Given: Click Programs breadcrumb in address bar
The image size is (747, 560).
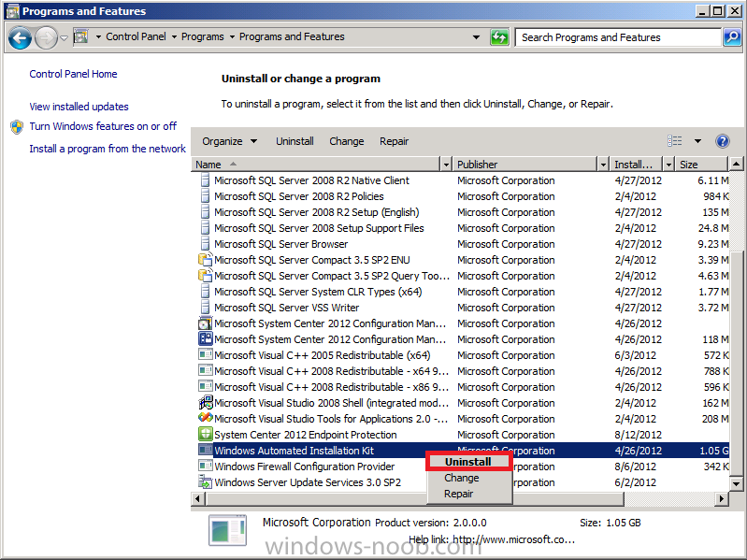Looking at the screenshot, I should pyautogui.click(x=203, y=36).
